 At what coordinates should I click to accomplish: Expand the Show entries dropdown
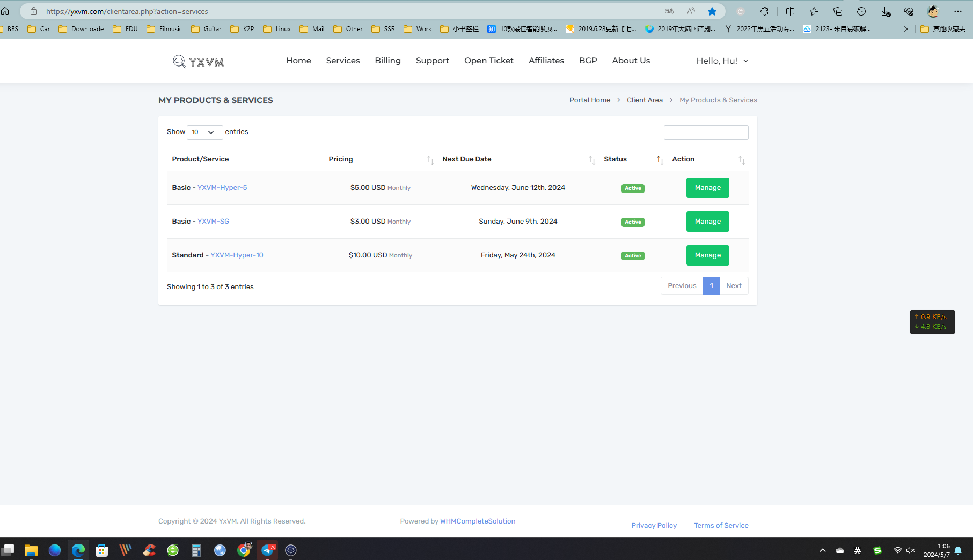[204, 132]
